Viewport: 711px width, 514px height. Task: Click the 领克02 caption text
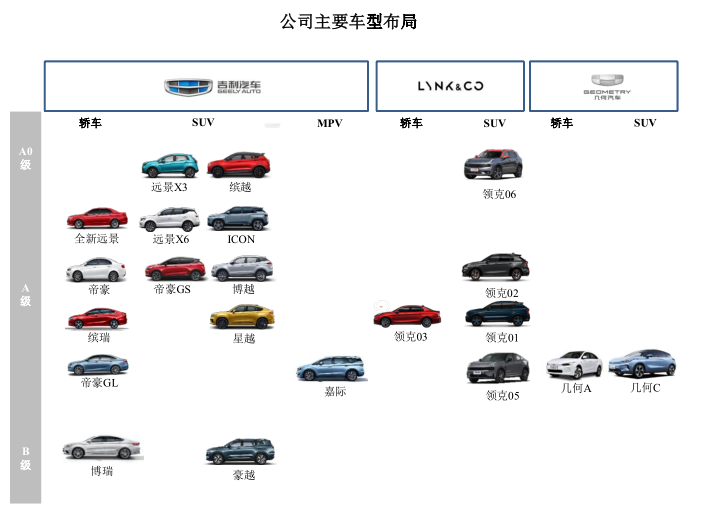click(x=502, y=293)
